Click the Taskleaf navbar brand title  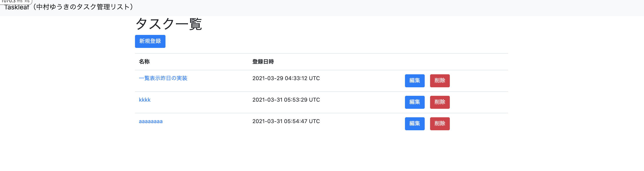tap(17, 7)
